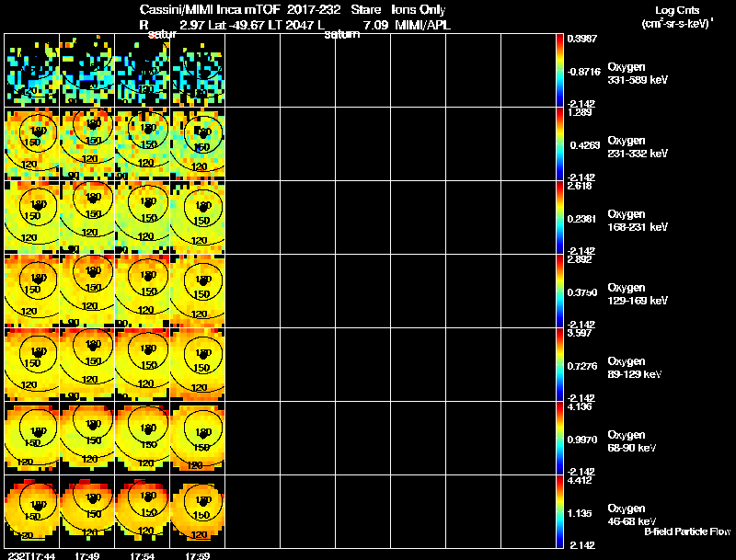Click the 'B-field Particle Flow' label
The image size is (736, 560).
click(x=687, y=531)
